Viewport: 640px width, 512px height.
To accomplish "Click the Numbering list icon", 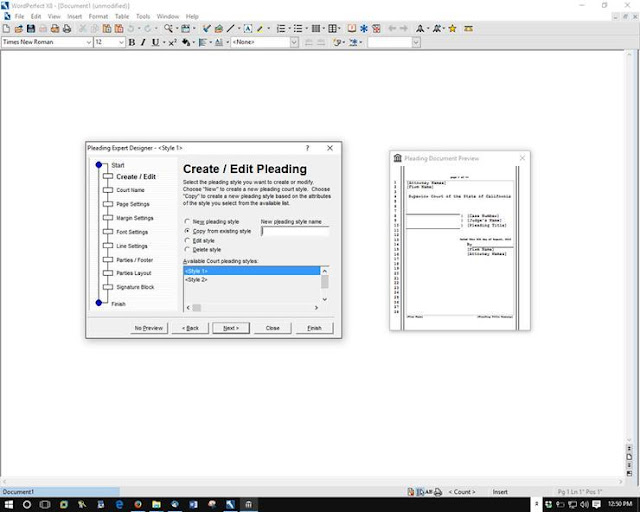I will 281,29.
